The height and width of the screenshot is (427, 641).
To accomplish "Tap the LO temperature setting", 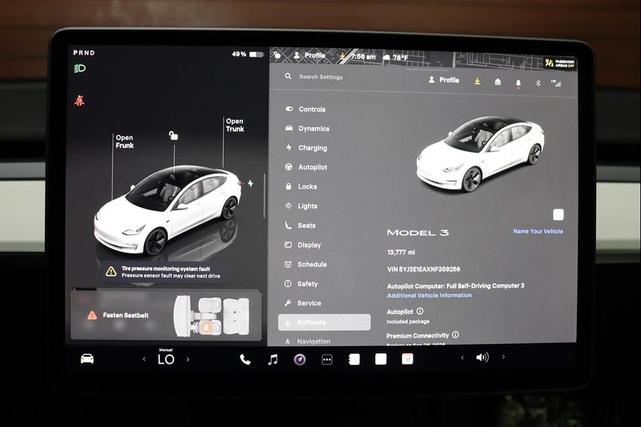I will tap(166, 359).
